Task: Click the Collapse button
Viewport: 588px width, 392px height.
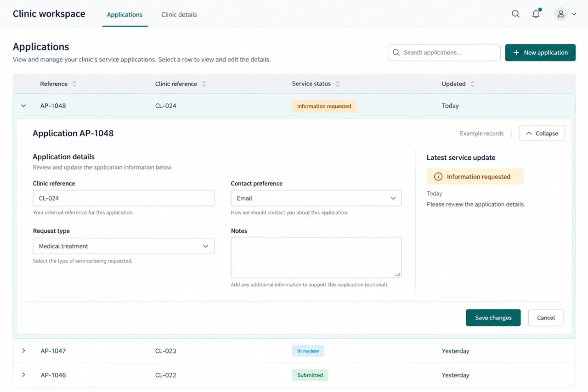Action: (542, 134)
